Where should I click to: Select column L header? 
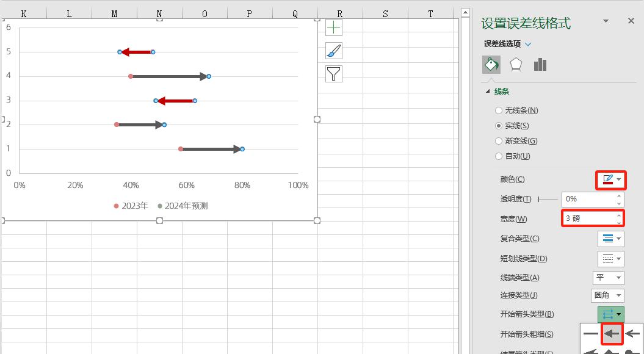pyautogui.click(x=69, y=14)
